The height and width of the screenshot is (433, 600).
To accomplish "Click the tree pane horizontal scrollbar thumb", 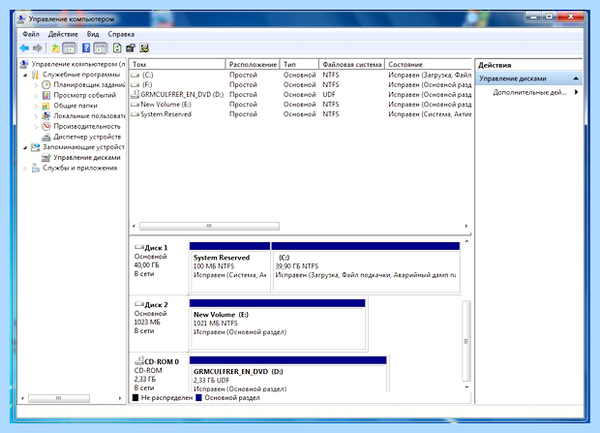I will [x=59, y=398].
